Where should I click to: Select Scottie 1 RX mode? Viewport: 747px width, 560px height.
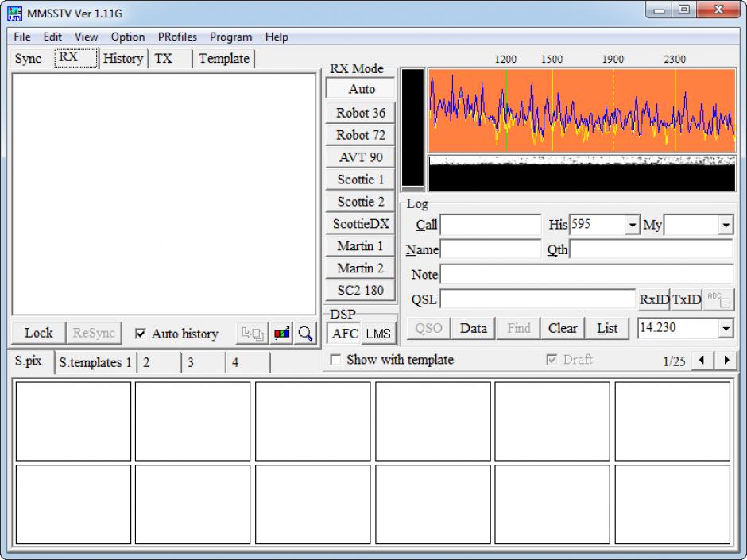click(361, 180)
